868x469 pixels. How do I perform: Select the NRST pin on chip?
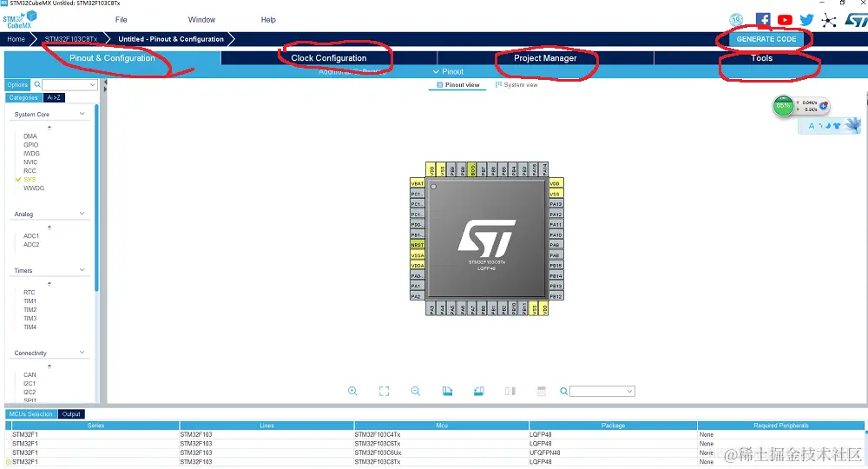pos(417,245)
